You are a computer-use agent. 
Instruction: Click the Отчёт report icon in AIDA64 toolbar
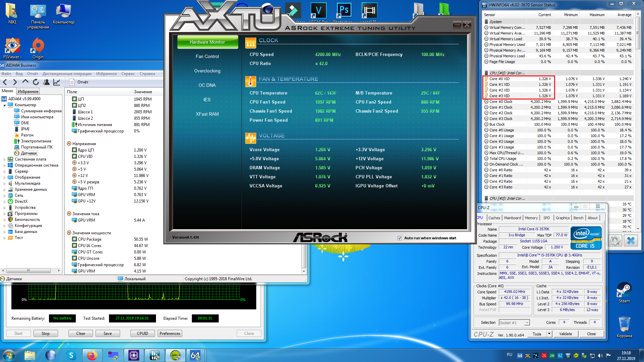pos(72,82)
